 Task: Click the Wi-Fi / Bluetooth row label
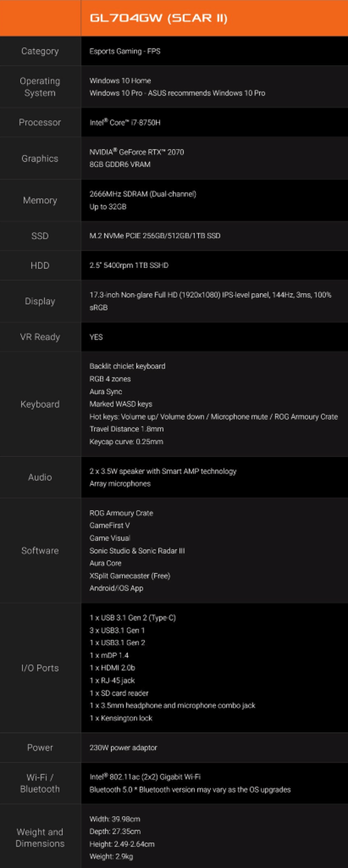[40, 783]
